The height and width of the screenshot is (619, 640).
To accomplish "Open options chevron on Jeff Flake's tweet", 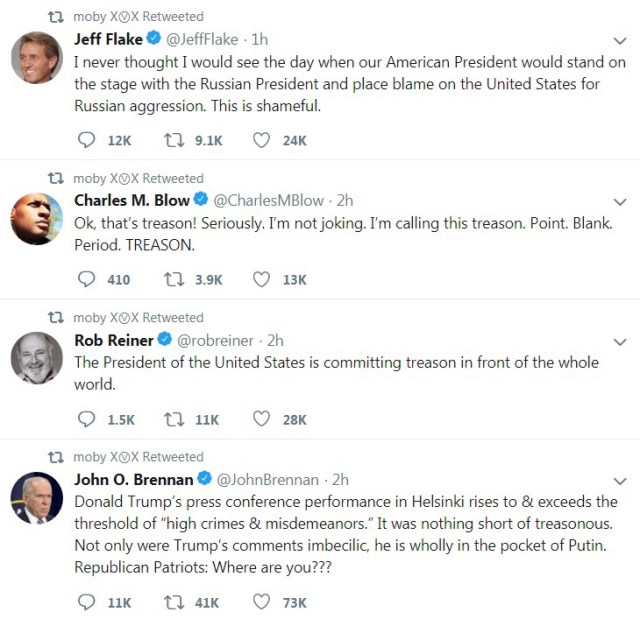I will (x=619, y=41).
